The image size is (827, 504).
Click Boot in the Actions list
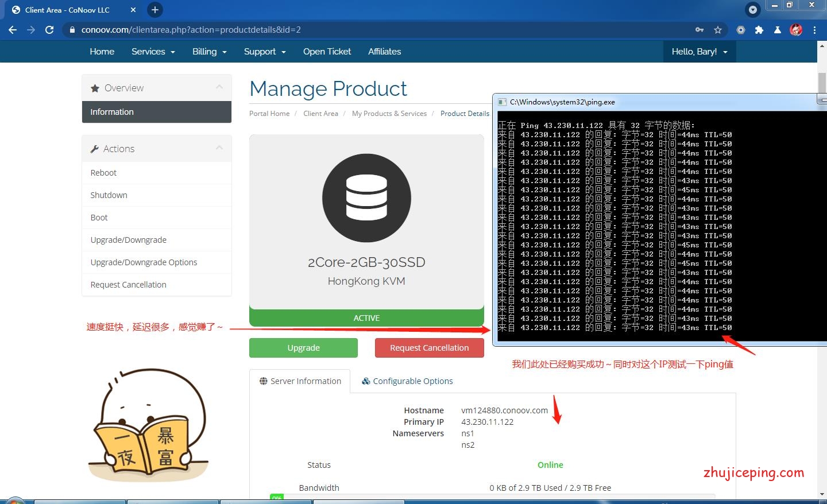coord(157,218)
